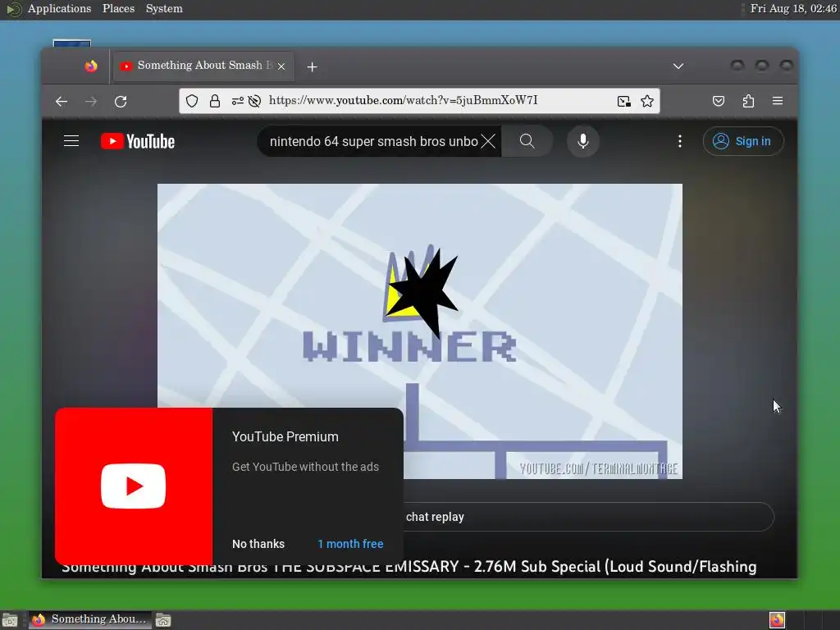Expand the list all tabs chevron
The height and width of the screenshot is (630, 840).
(678, 66)
